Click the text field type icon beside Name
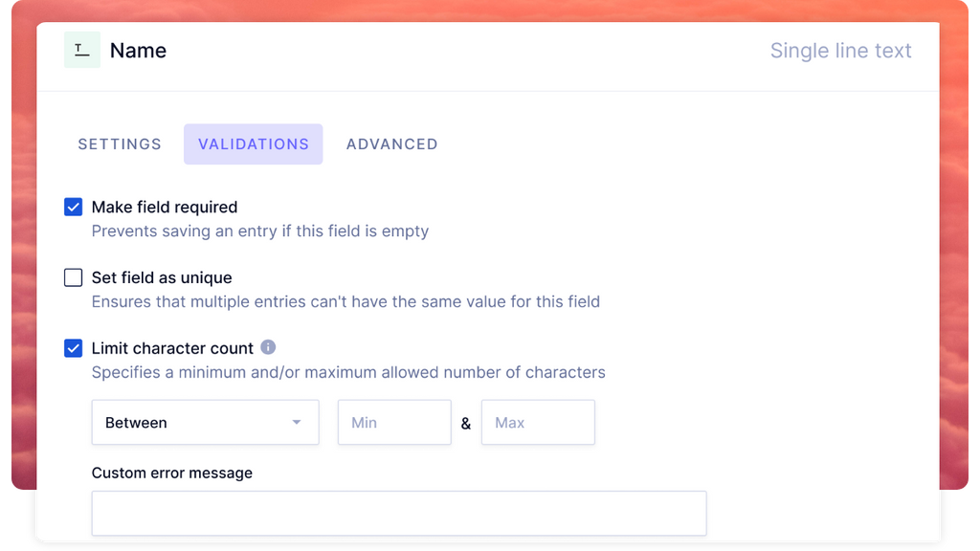 coord(82,50)
